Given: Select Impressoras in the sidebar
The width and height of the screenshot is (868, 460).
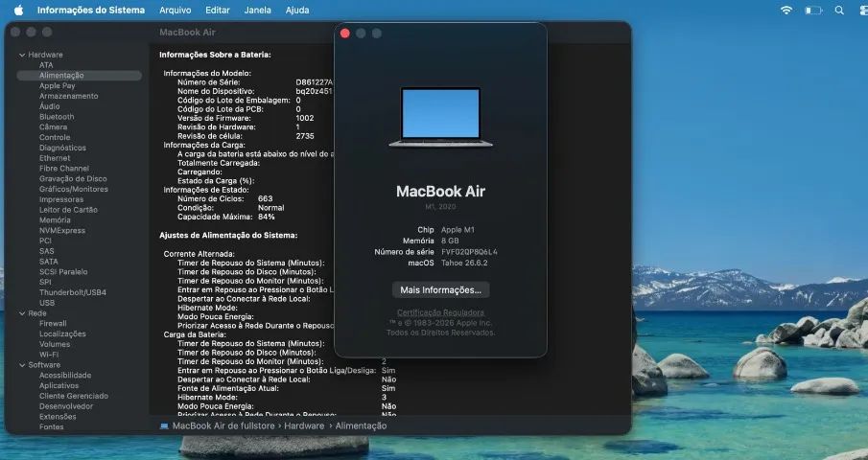Looking at the screenshot, I should (61, 199).
